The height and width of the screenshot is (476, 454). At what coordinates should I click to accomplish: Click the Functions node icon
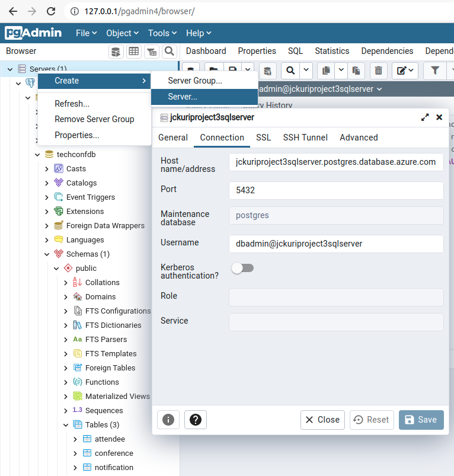coord(78,382)
